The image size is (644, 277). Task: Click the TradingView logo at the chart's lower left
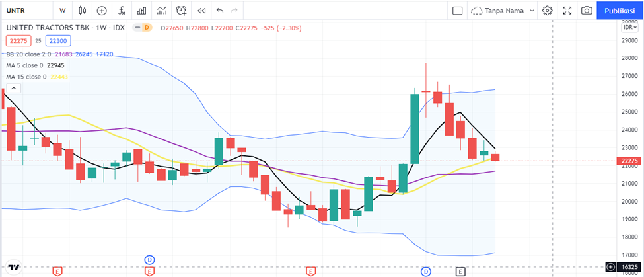click(x=14, y=267)
